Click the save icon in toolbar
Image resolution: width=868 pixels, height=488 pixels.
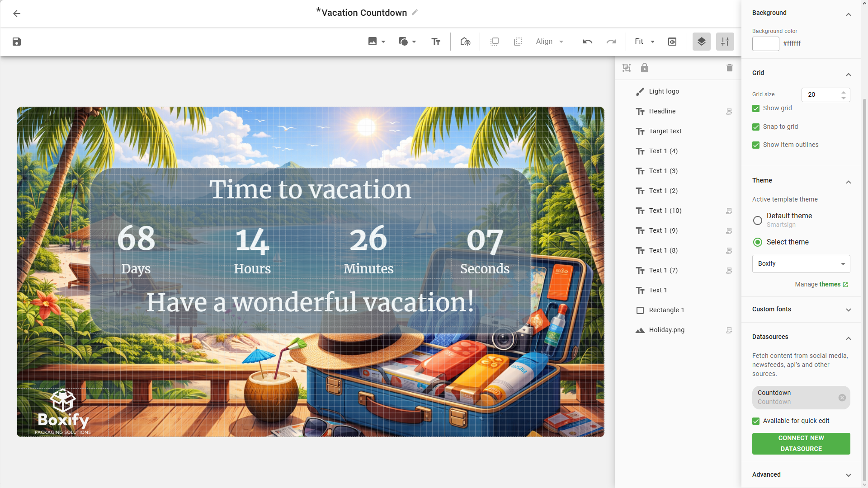click(x=17, y=42)
